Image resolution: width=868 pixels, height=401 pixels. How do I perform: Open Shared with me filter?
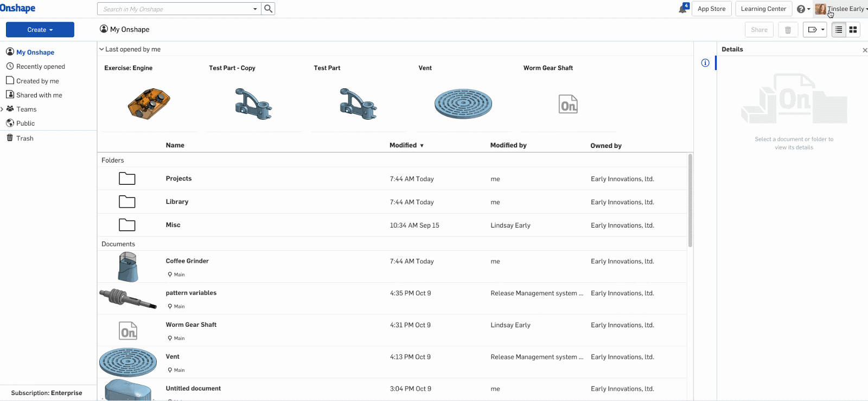coord(39,95)
